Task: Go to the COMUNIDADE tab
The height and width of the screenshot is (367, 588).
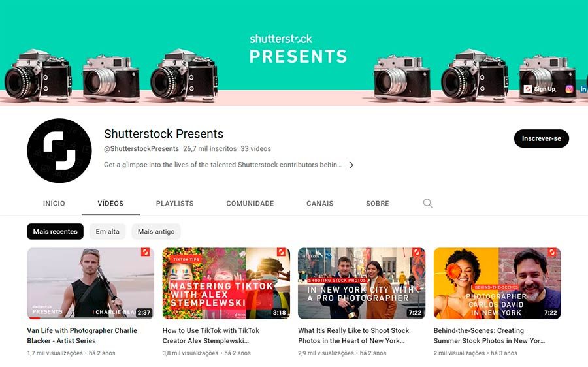Action: pos(250,204)
